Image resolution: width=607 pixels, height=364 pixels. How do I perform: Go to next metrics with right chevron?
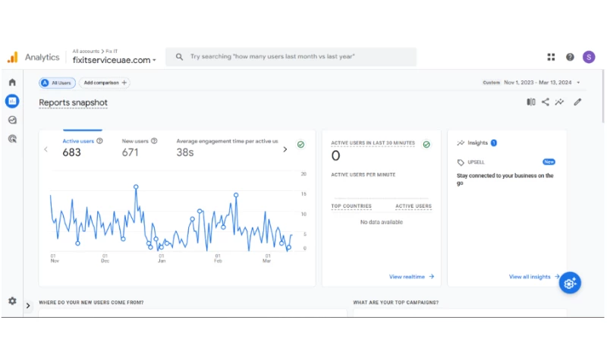pos(285,149)
